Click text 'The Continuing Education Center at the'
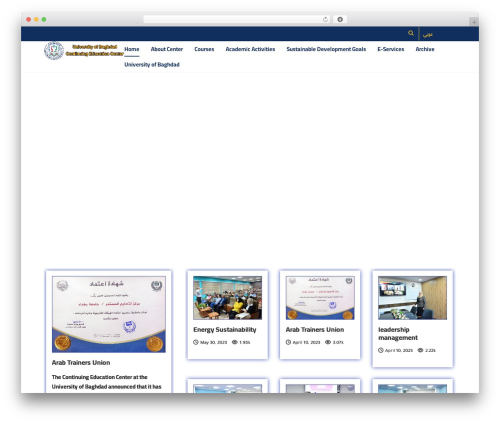 point(100,377)
